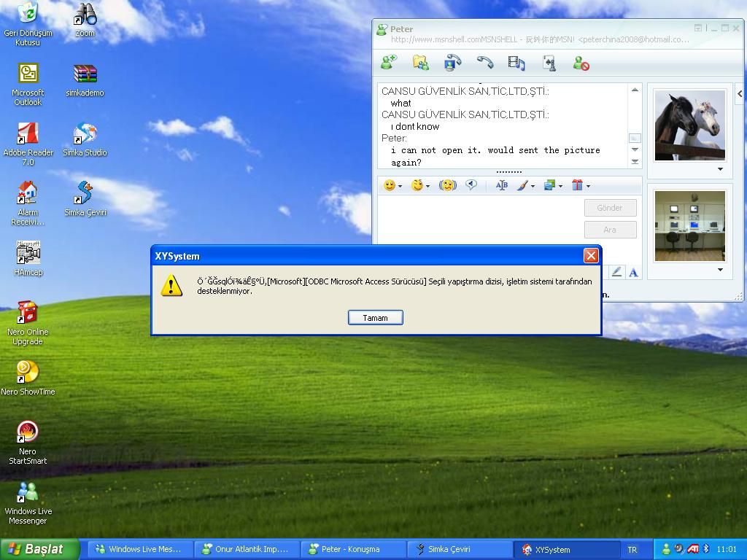
Task: Switch to the Peter - Konuşma taskbar button
Action: coord(353,549)
